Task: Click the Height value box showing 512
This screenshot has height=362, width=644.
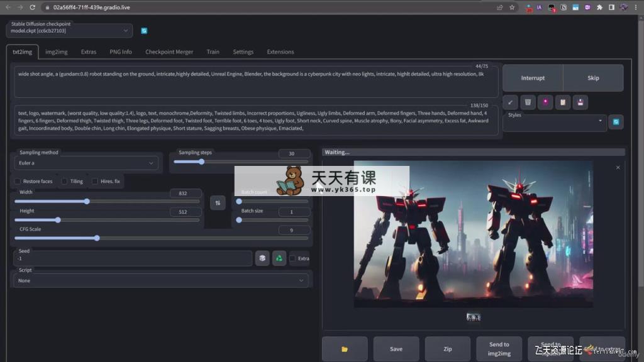Action: pyautogui.click(x=186, y=212)
